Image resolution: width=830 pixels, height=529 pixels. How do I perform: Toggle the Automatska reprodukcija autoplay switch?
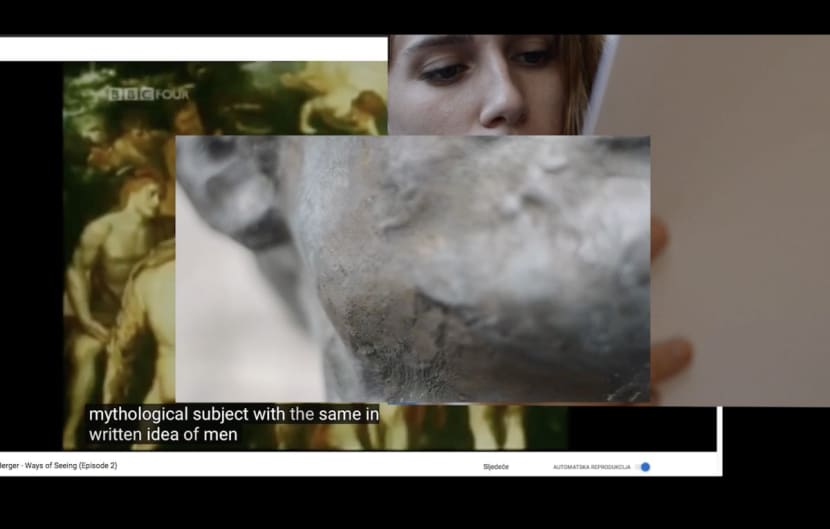pos(643,467)
